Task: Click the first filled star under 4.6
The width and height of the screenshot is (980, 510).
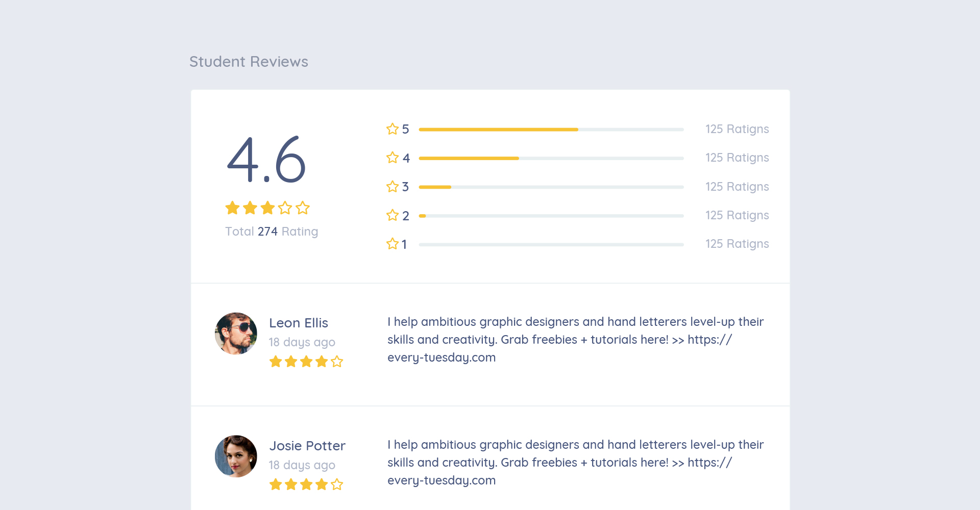Action: click(x=232, y=208)
